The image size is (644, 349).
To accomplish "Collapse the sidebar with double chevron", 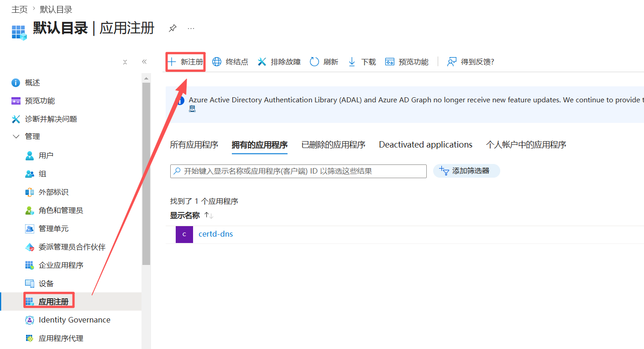I will 144,62.
